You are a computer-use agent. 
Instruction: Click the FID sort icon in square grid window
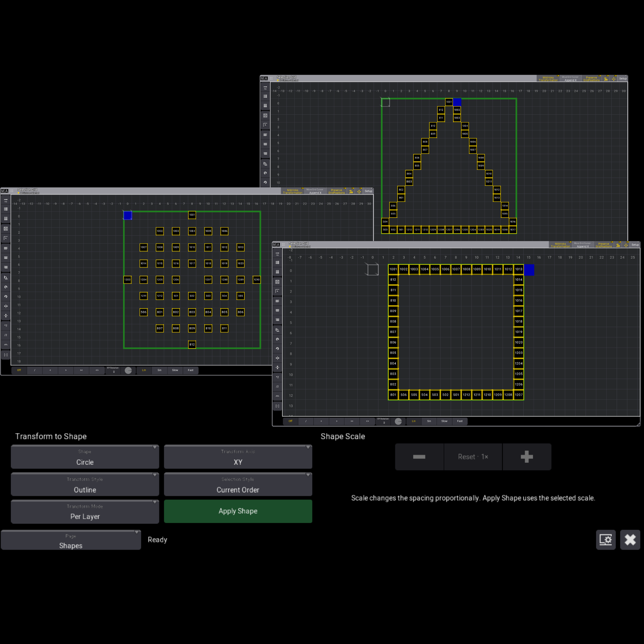coord(277,254)
